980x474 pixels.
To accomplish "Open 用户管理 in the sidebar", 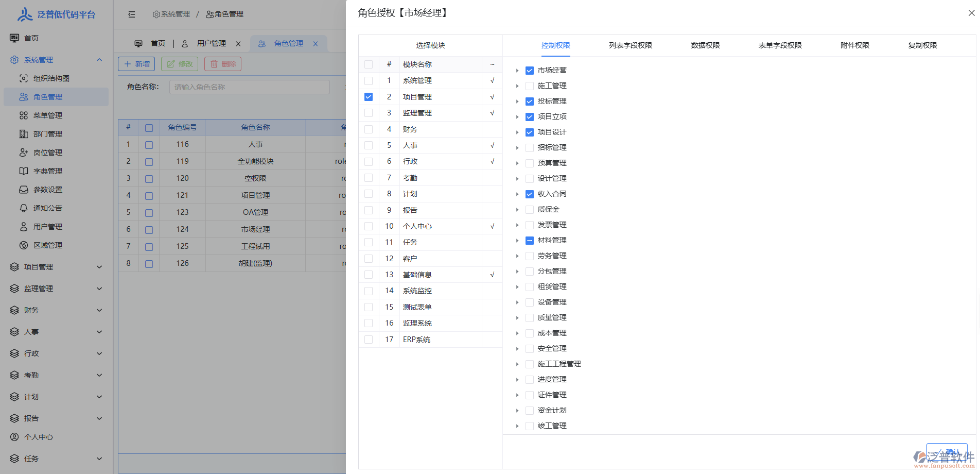I will coord(23,226).
